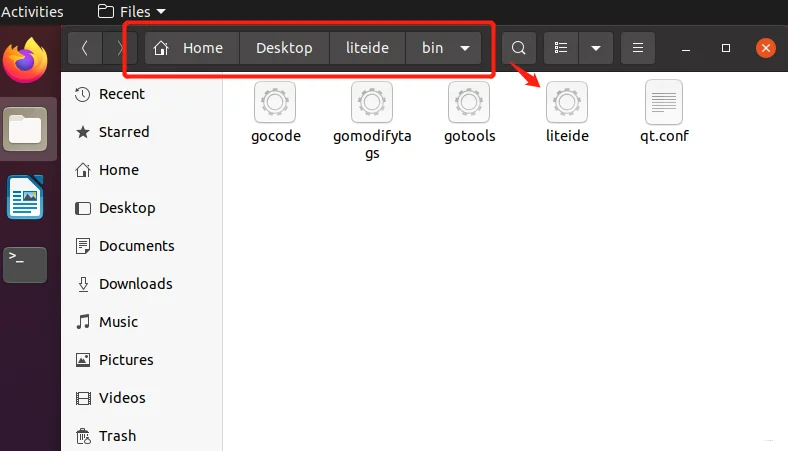Open the hamburger main menu

(638, 48)
